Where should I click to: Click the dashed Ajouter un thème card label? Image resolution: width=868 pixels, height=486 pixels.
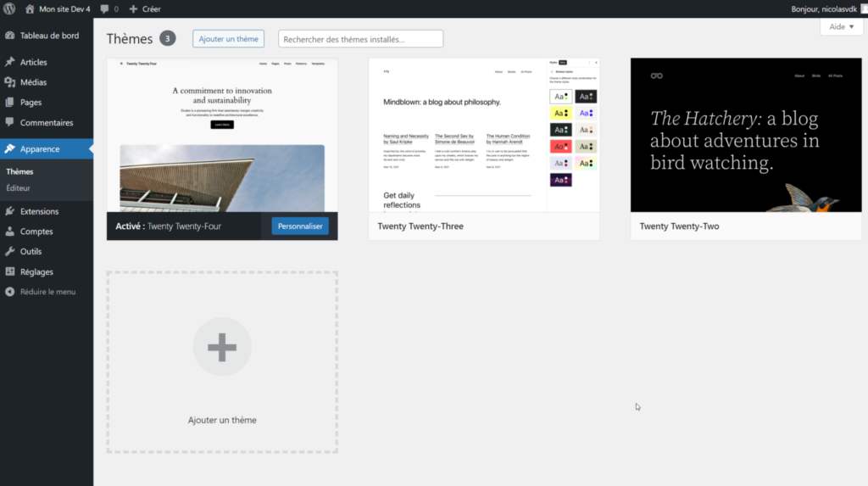222,420
